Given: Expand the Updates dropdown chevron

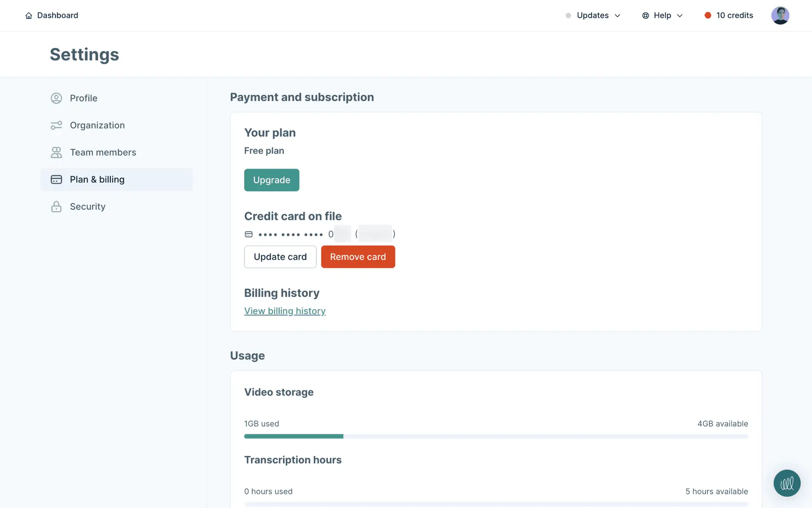Looking at the screenshot, I should pyautogui.click(x=617, y=16).
